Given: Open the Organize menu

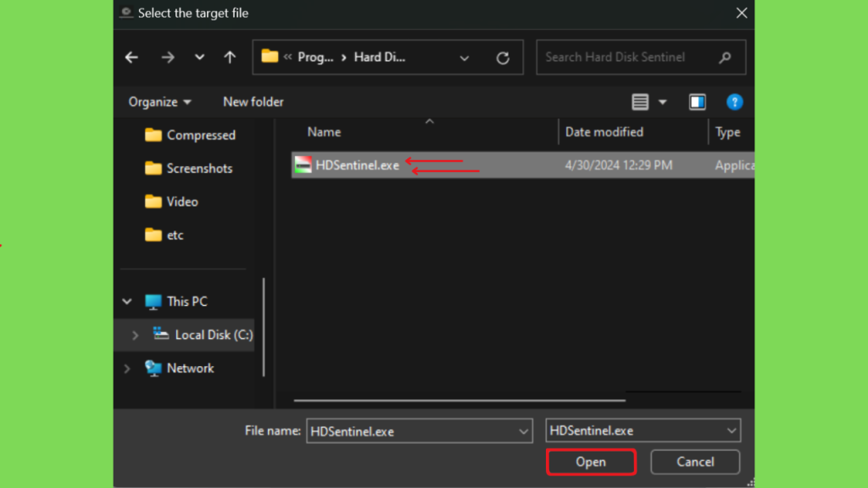Looking at the screenshot, I should [160, 102].
